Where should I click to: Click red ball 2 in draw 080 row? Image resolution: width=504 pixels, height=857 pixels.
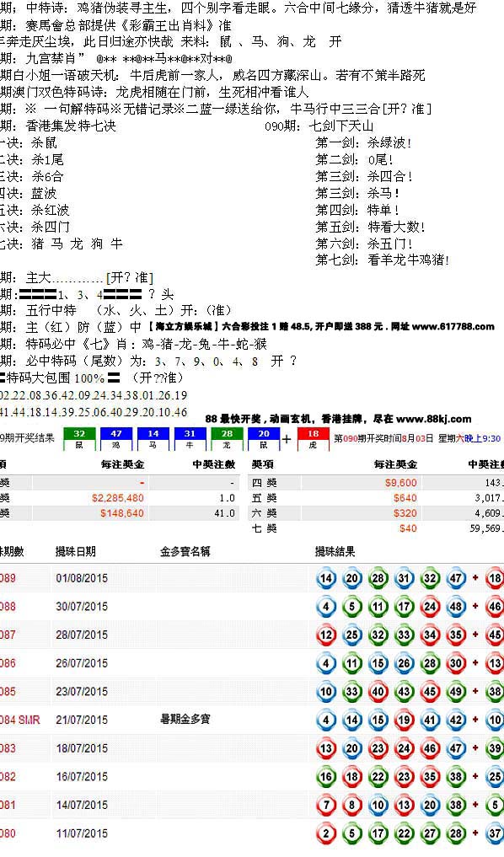tap(326, 834)
